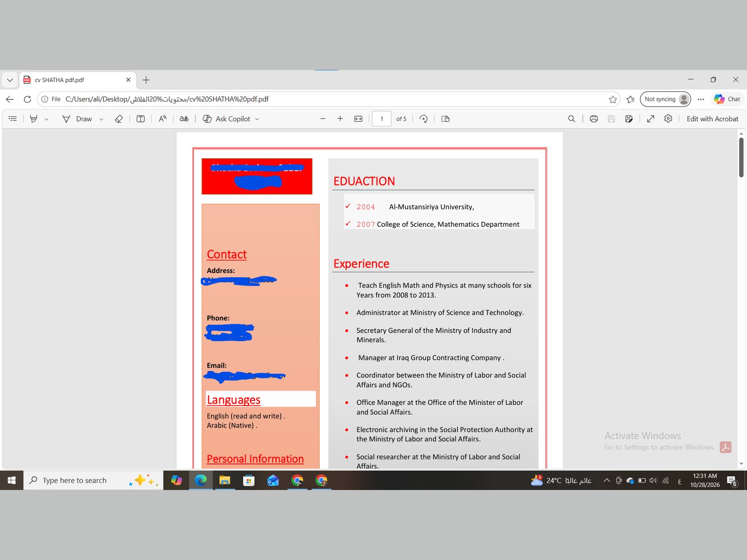This screenshot has height=560, width=747.
Task: Expand highlight color options arrow
Action: pyautogui.click(x=46, y=119)
